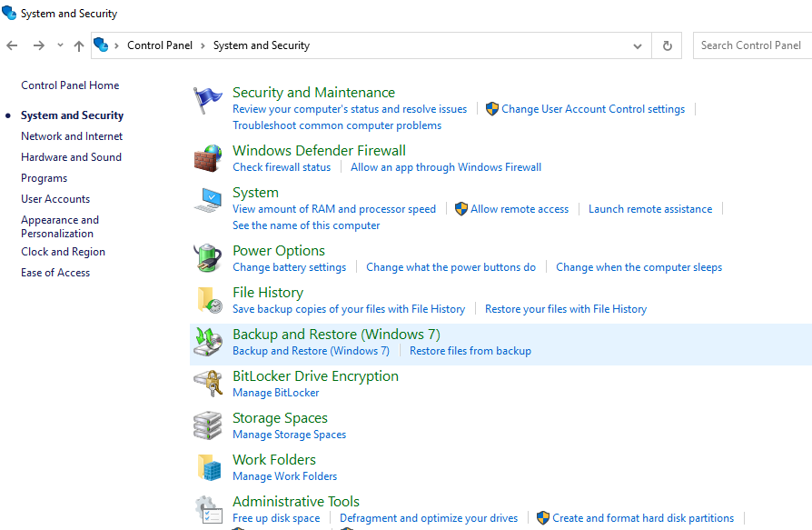Viewport: 812px width, 530px height.
Task: Open Restore files from backup
Action: tap(470, 351)
